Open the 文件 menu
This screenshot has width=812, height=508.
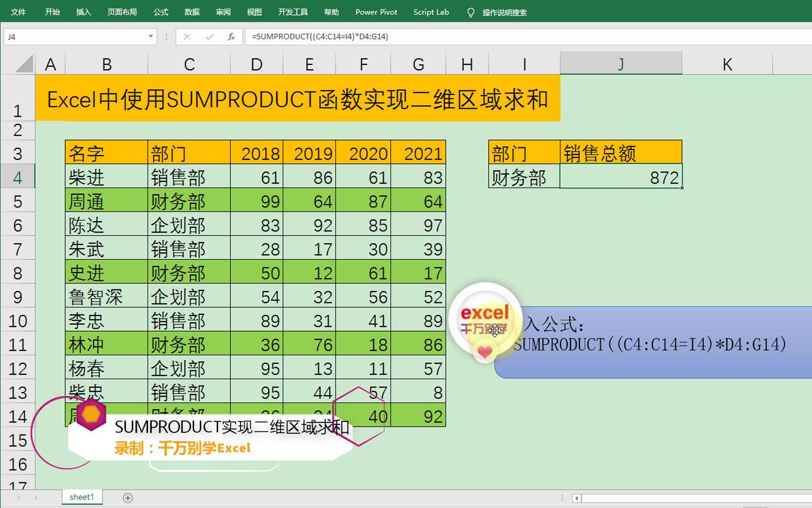18,12
